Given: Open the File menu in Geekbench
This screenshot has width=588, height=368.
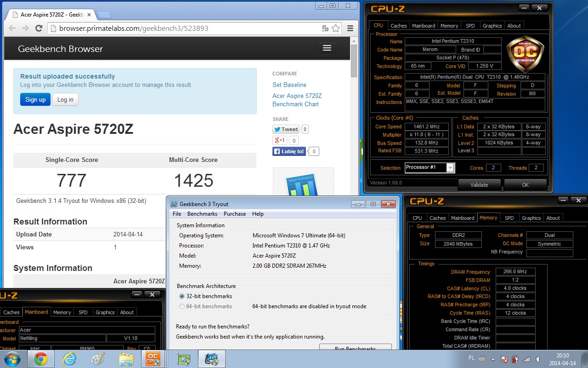Looking at the screenshot, I should [x=177, y=214].
